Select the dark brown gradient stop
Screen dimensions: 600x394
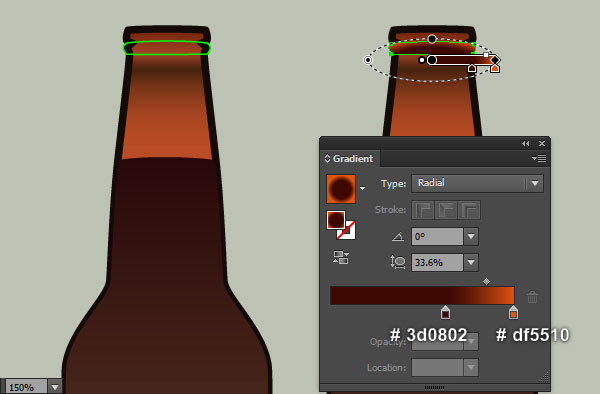coord(445,312)
